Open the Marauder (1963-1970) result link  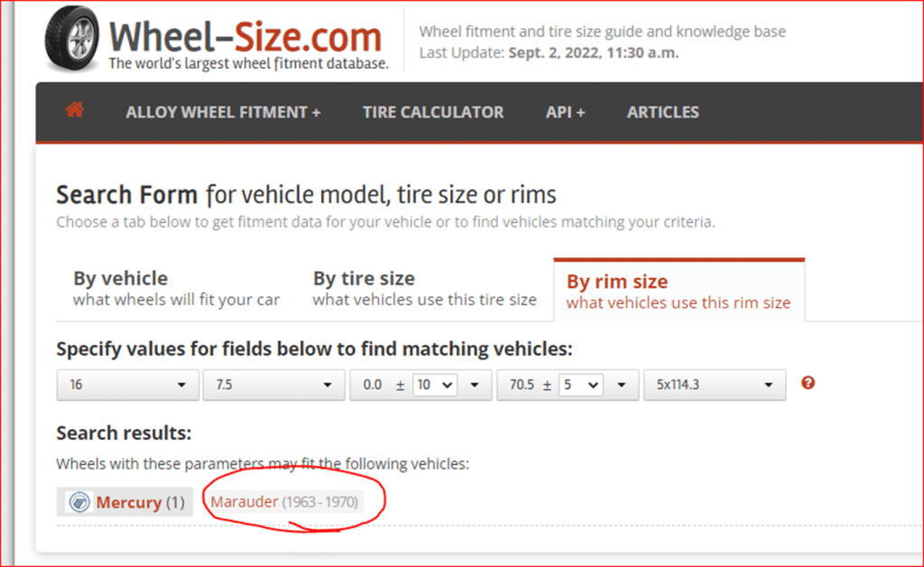284,501
